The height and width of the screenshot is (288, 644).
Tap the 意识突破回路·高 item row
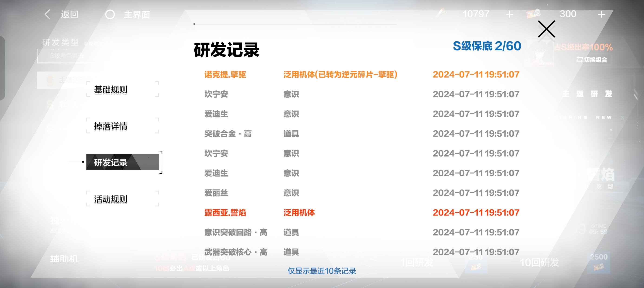pyautogui.click(x=362, y=232)
